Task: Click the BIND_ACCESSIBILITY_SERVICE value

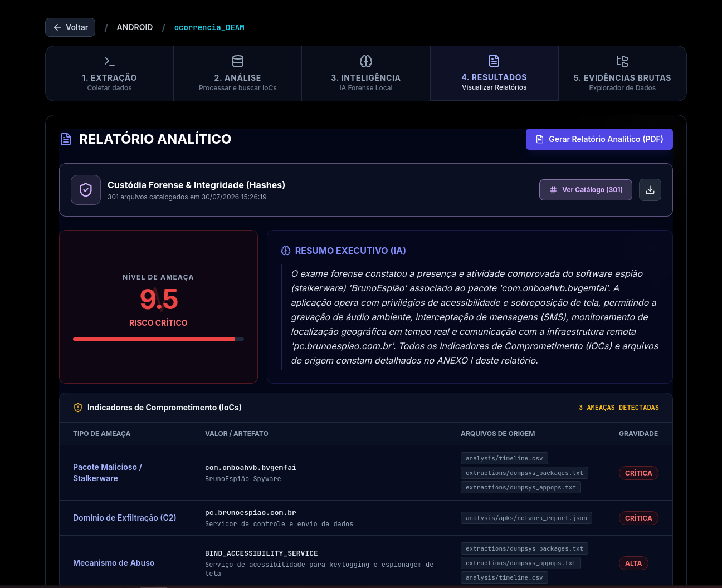Action: tap(261, 553)
